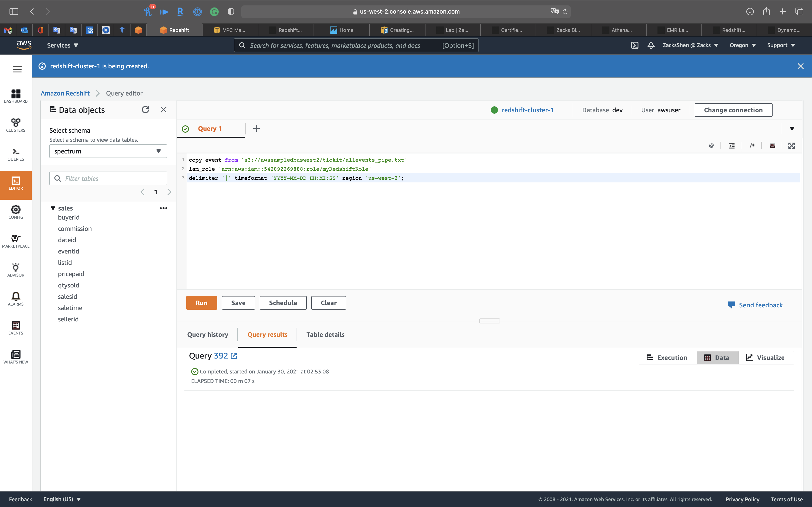Open the spectrum schema dropdown
The width and height of the screenshot is (812, 507).
point(108,151)
